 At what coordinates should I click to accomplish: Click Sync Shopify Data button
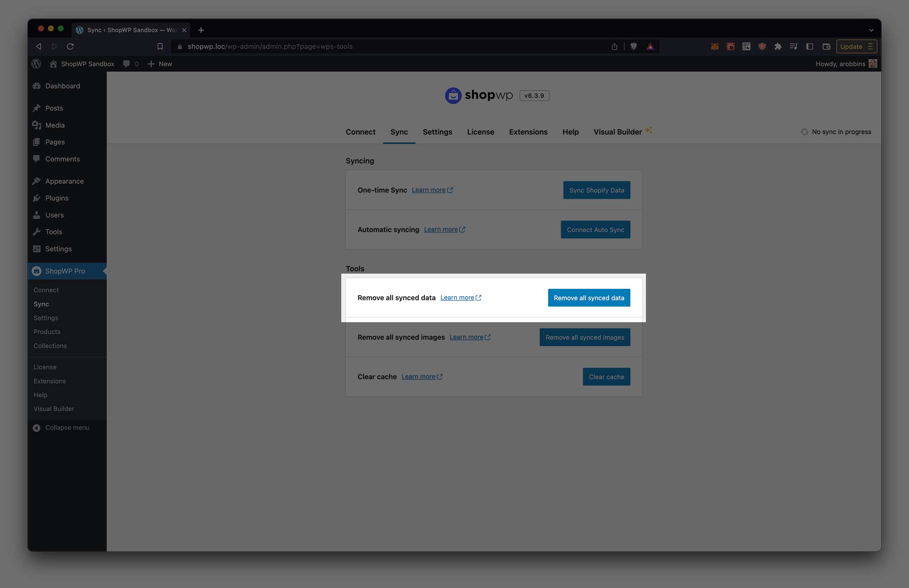click(596, 190)
